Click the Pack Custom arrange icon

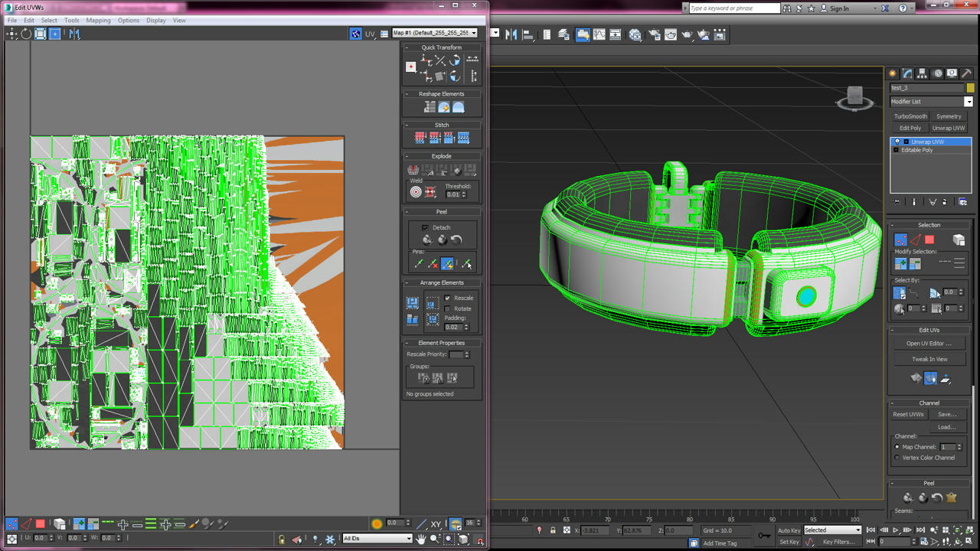pyautogui.click(x=413, y=303)
